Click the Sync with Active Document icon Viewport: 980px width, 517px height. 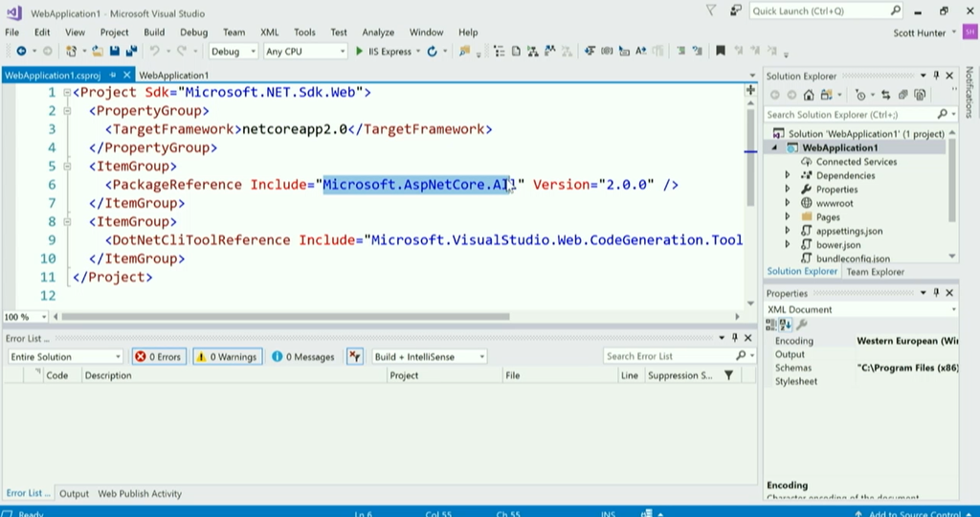click(x=886, y=95)
